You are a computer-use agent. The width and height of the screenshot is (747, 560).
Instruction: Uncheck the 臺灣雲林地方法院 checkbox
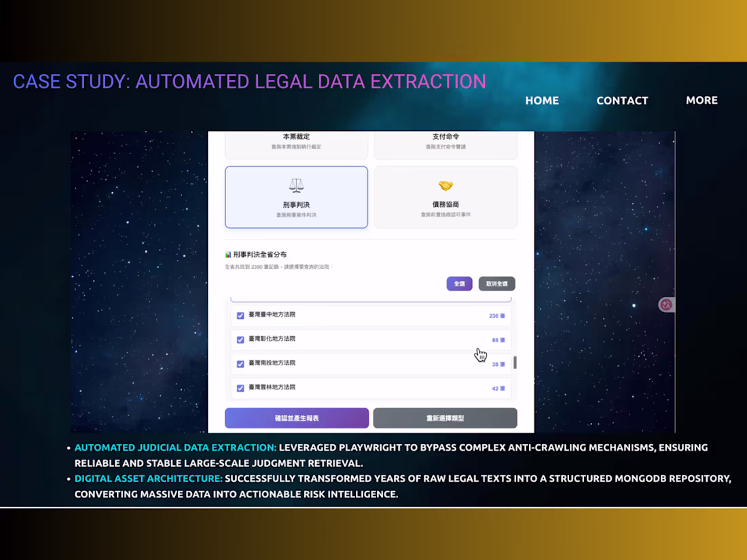click(x=240, y=388)
